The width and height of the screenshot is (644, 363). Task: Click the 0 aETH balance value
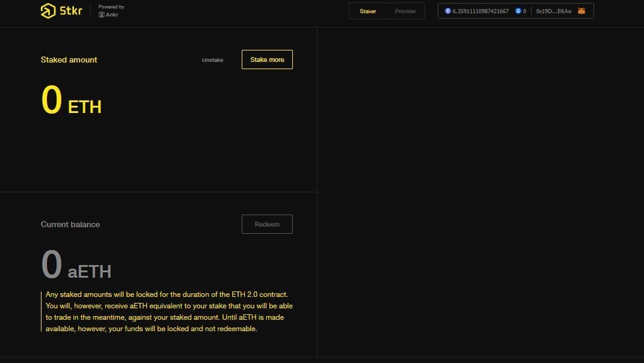click(76, 266)
